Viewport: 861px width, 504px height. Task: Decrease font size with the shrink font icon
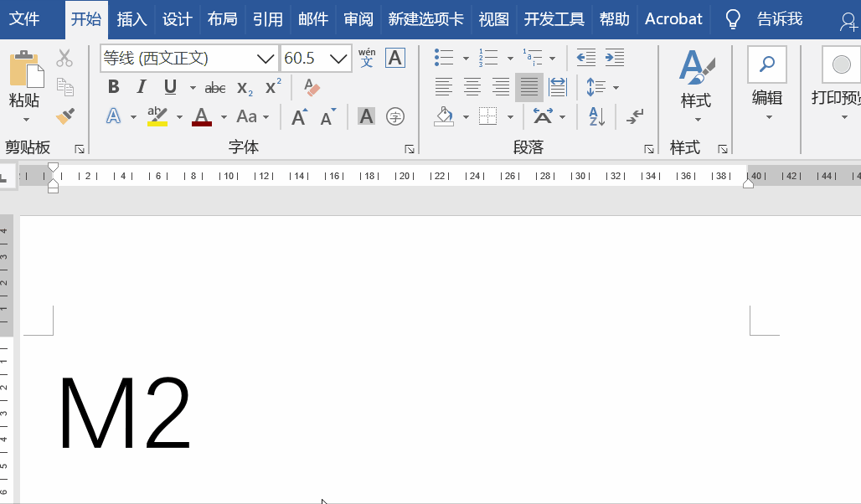[x=327, y=117]
